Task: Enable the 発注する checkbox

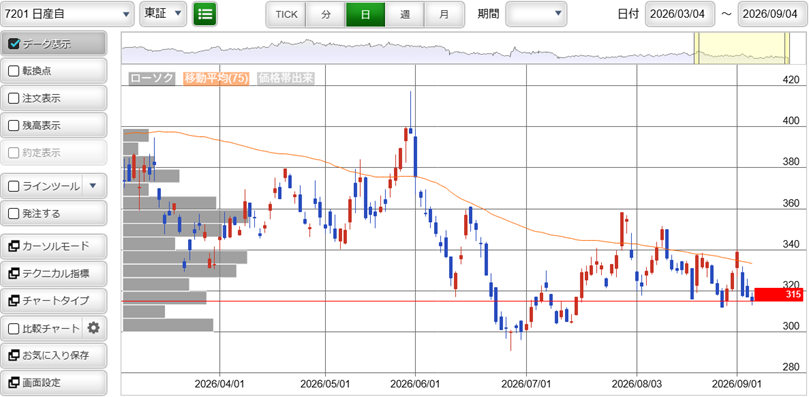Action: [13, 213]
